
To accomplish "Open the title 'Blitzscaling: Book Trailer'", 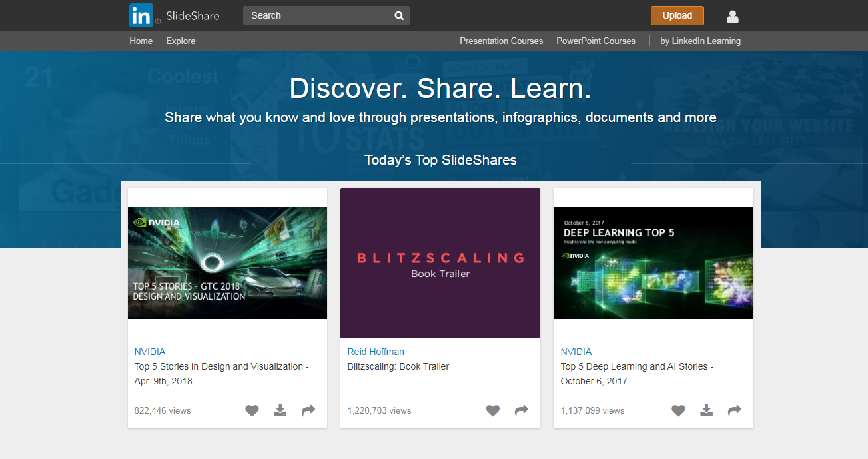I will pos(398,366).
